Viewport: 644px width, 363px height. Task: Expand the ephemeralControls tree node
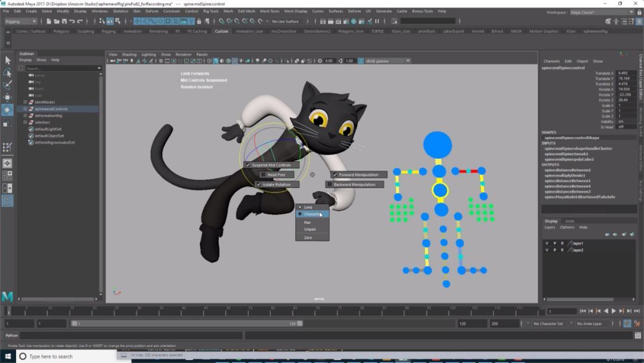pos(25,109)
